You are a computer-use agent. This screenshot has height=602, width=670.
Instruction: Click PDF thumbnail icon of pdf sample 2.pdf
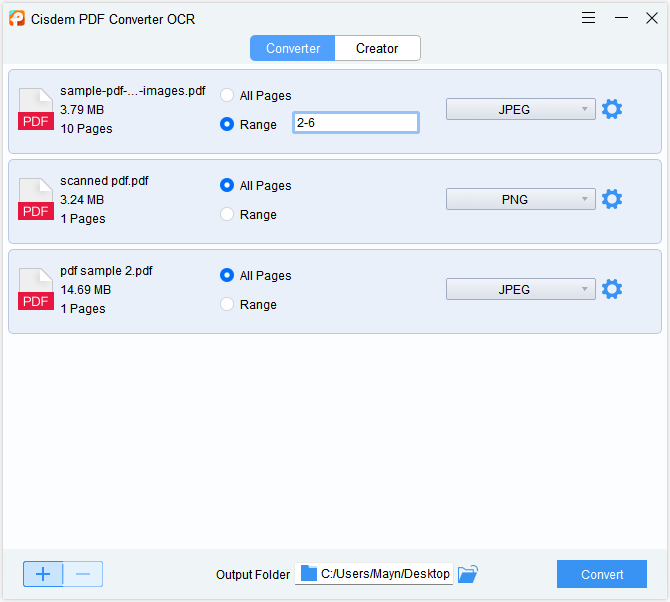(x=36, y=289)
